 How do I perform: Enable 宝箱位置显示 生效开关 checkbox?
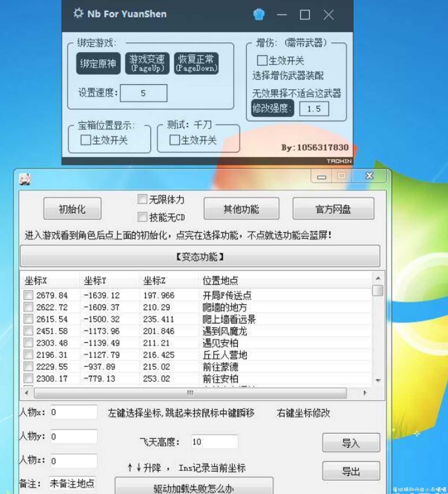point(85,140)
